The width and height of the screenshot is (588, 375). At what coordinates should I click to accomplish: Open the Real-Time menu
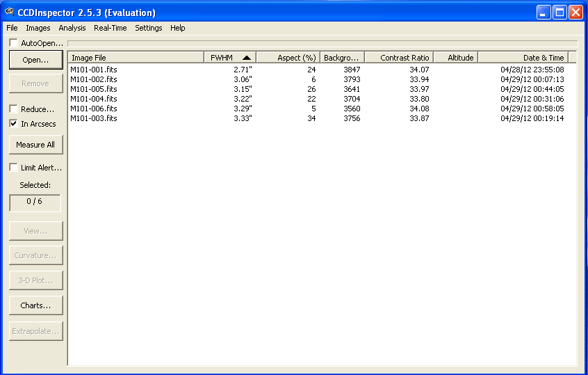(111, 28)
